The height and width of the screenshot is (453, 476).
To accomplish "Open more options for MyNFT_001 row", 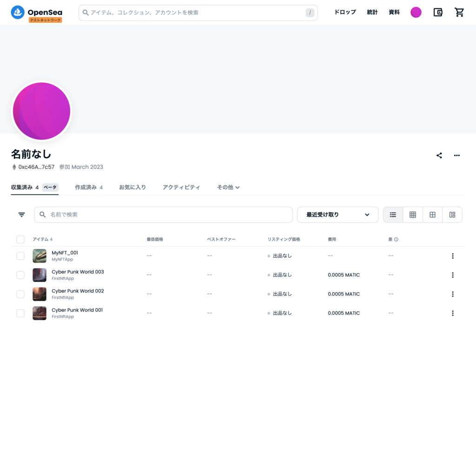I will tap(453, 256).
